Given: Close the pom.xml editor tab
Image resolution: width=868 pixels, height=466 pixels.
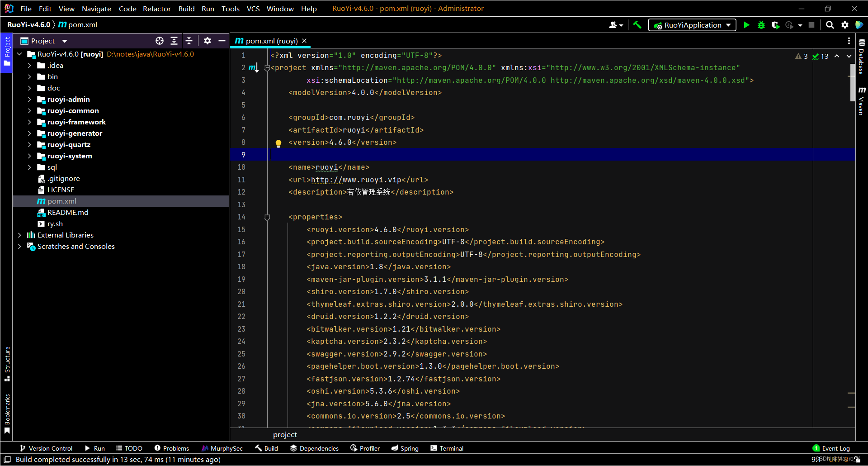Looking at the screenshot, I should [x=304, y=41].
